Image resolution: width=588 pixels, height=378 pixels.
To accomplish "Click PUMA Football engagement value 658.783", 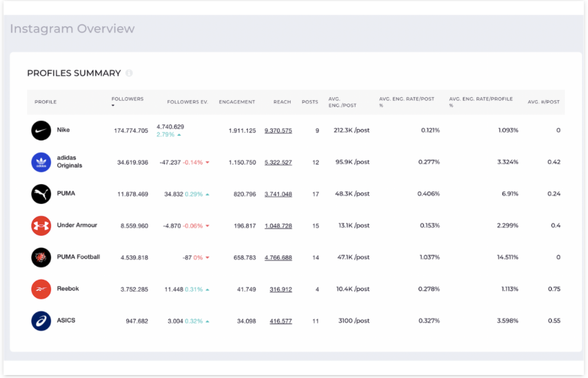I will coord(245,258).
